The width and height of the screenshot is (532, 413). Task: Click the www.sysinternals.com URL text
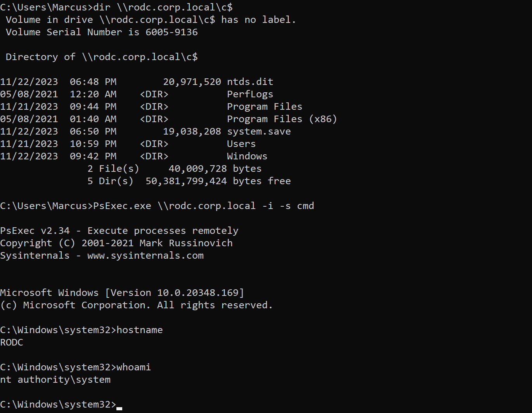146,256
